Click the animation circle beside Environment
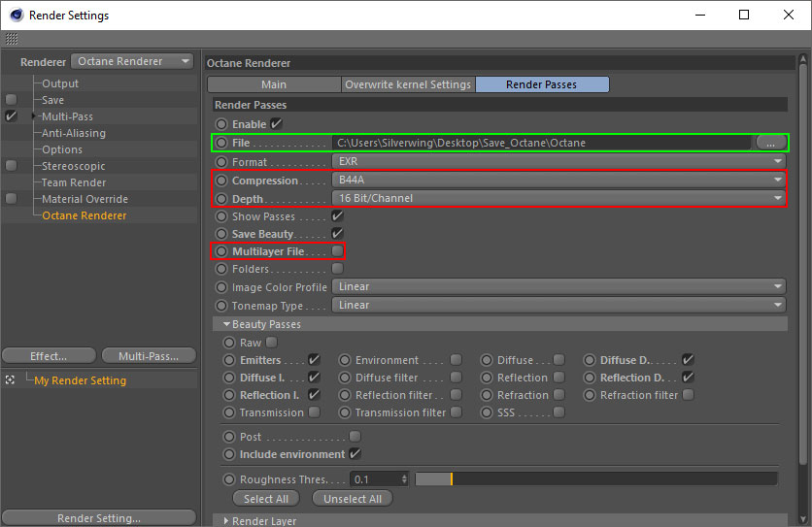Image resolution: width=812 pixels, height=527 pixels. (x=345, y=360)
